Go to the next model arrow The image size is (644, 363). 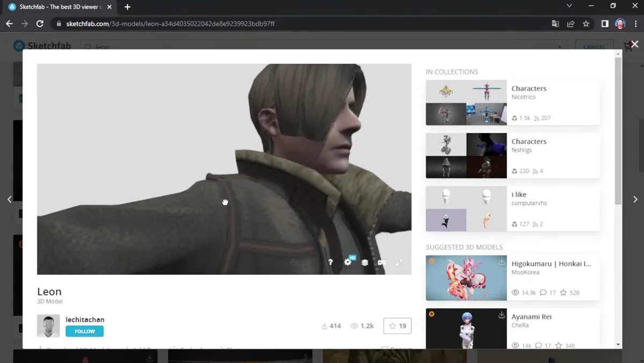coord(635,199)
